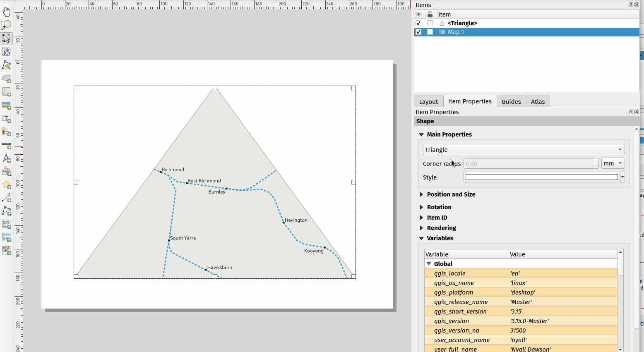Image resolution: width=644 pixels, height=352 pixels.
Task: Toggle visibility checkbox for Map 1
Action: pos(418,32)
